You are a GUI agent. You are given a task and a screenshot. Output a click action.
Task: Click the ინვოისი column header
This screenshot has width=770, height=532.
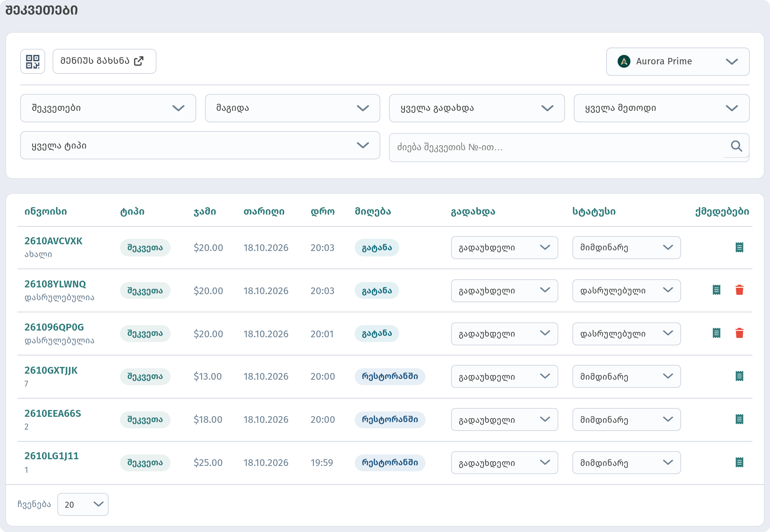click(x=46, y=212)
